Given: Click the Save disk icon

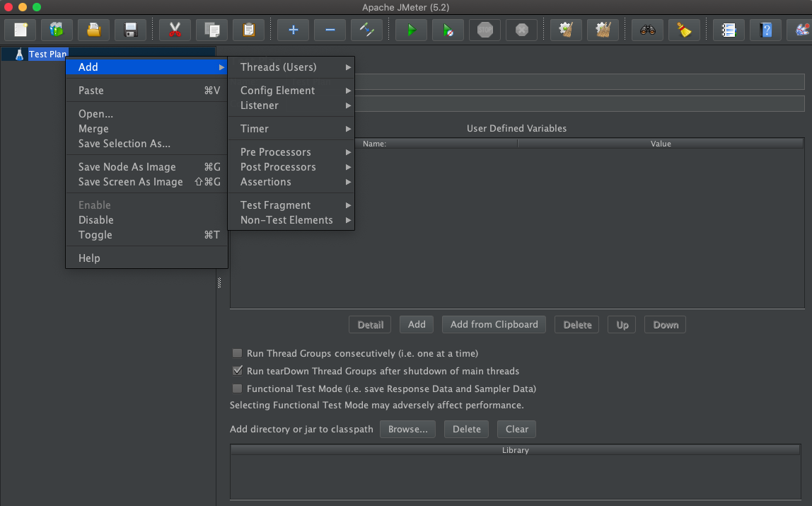Looking at the screenshot, I should (130, 30).
